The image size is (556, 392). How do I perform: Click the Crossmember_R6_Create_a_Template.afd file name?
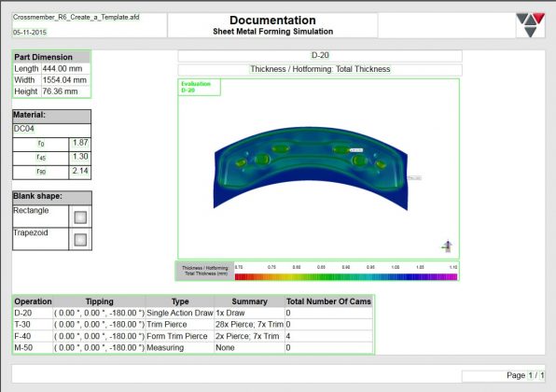click(x=76, y=17)
